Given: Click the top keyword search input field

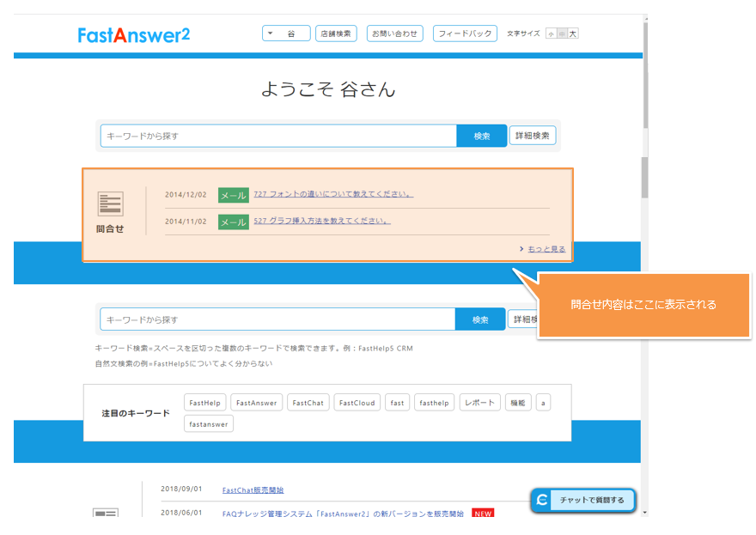Looking at the screenshot, I should click(277, 136).
